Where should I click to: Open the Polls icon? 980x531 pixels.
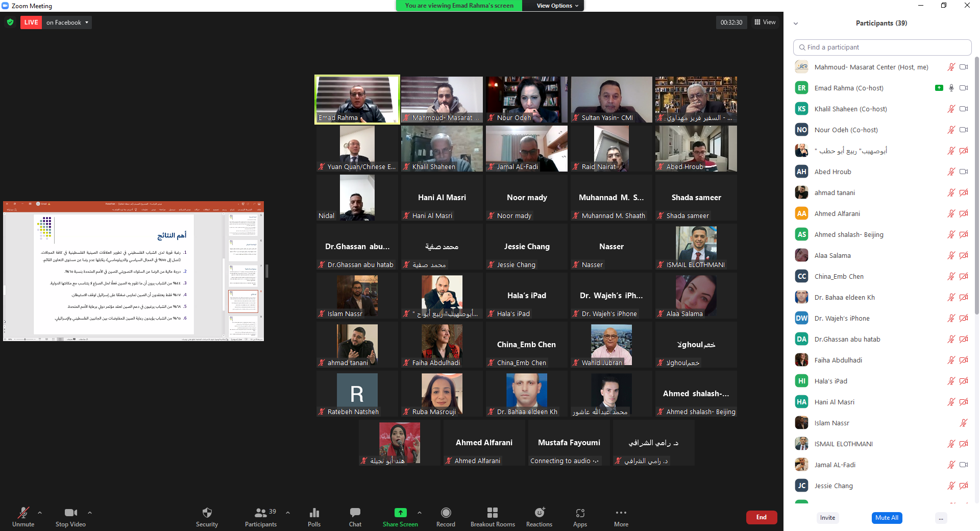[x=314, y=513]
